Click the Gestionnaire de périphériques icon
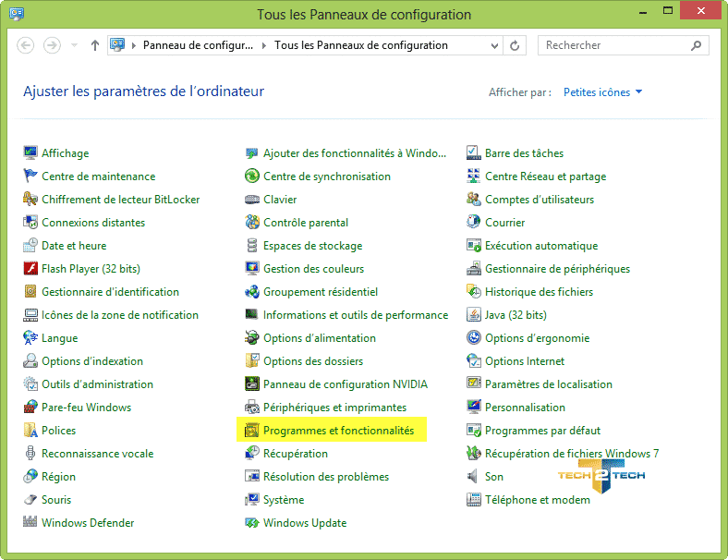The width and height of the screenshot is (728, 560). pyautogui.click(x=474, y=268)
